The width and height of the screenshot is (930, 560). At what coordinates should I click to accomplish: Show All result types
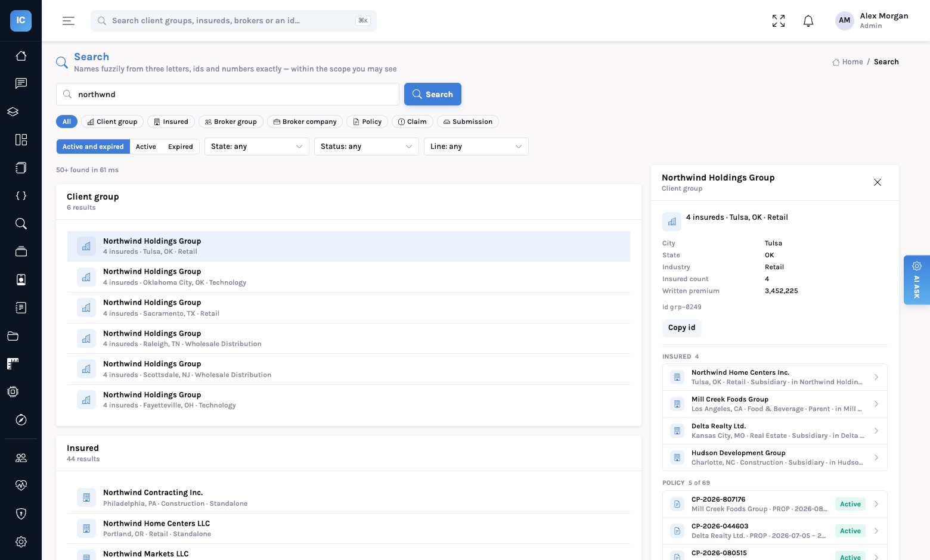point(67,122)
